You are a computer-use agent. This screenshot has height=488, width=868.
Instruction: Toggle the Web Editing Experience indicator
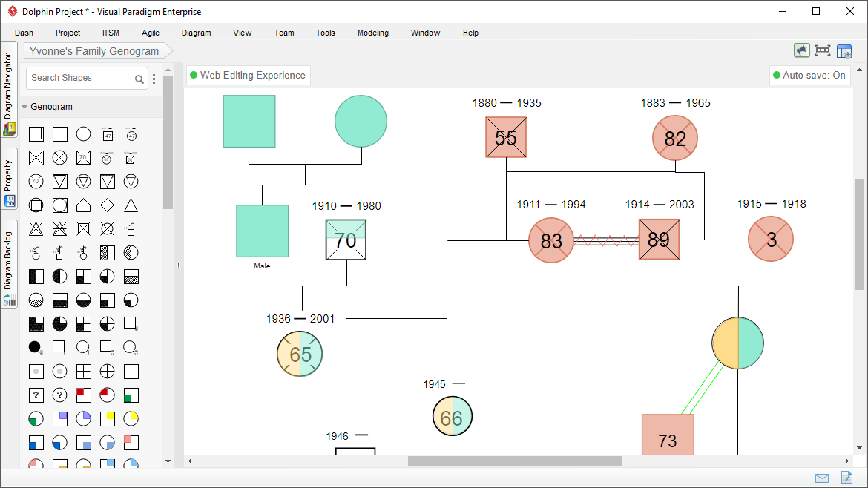(x=248, y=75)
